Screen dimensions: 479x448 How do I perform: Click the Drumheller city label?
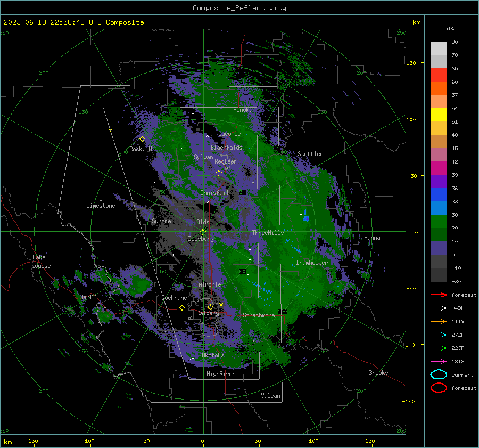click(312, 263)
